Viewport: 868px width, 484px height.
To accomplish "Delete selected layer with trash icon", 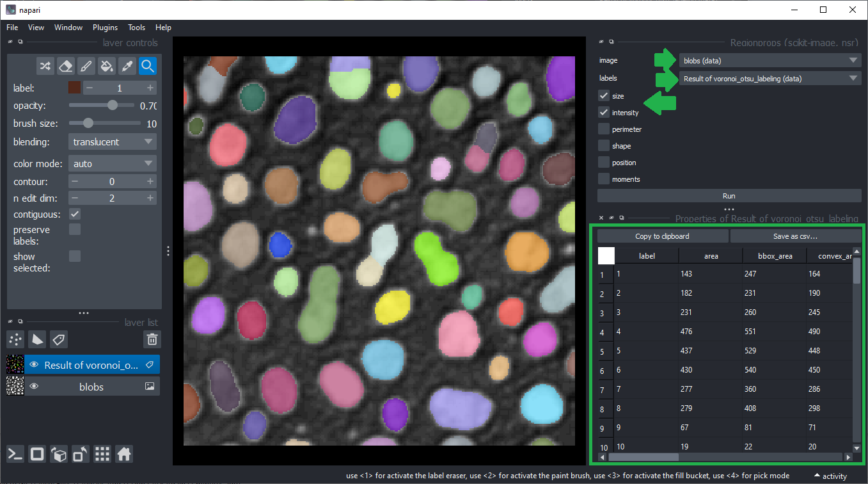I will pos(152,339).
